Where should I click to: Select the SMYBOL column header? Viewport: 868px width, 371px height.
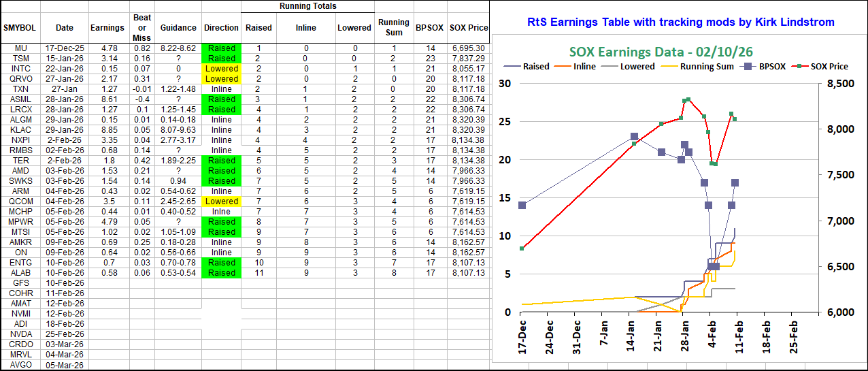20,28
